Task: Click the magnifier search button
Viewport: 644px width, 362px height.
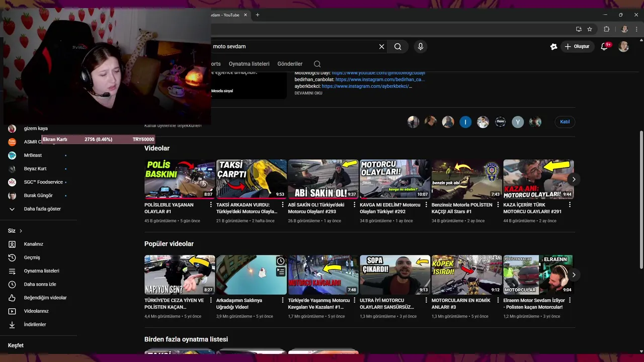Action: [398, 46]
